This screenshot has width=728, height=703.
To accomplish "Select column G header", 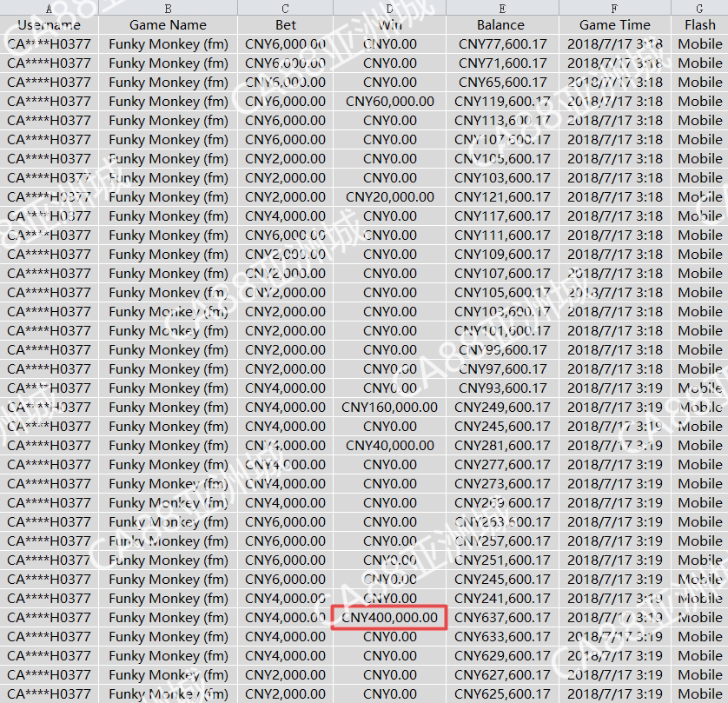I will click(699, 8).
